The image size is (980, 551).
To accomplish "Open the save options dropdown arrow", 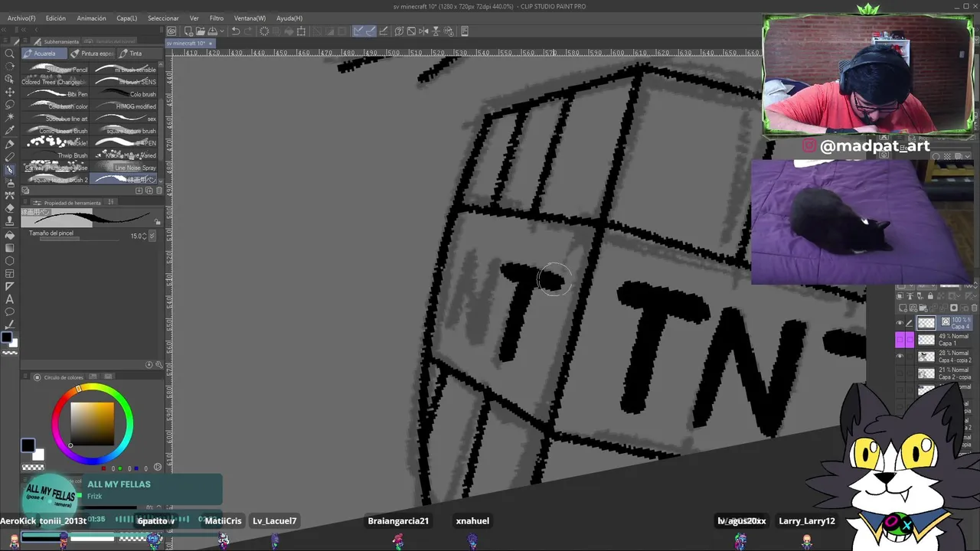I will pos(221,31).
